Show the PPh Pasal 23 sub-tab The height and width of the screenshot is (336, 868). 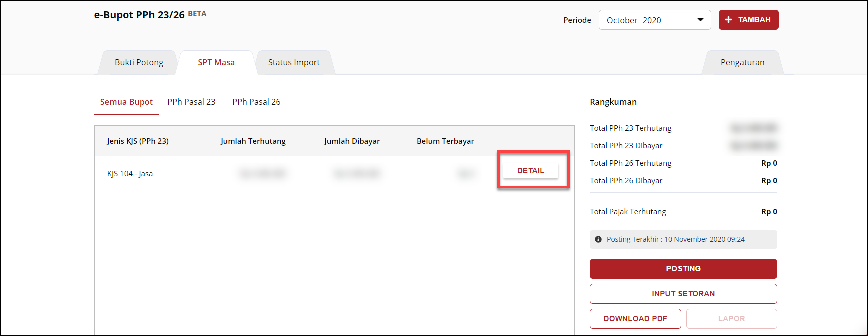(191, 102)
